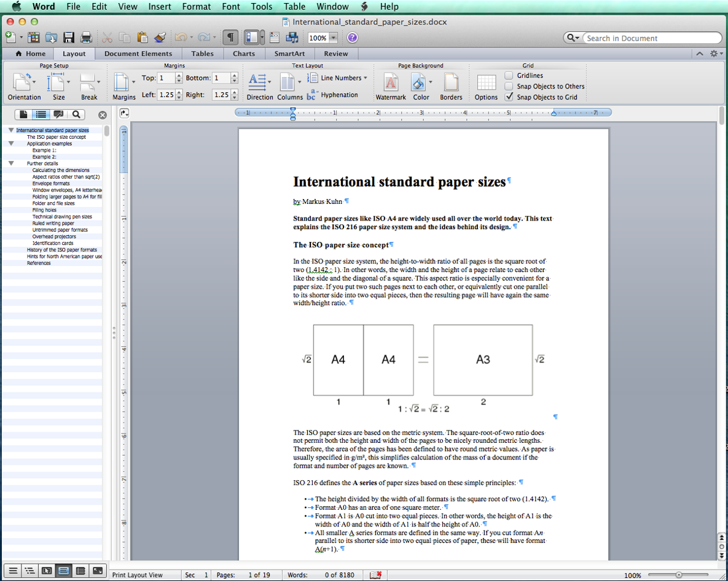Screen dimensions: 728x581
Task: Enable the Gridlines checkbox
Action: [509, 76]
